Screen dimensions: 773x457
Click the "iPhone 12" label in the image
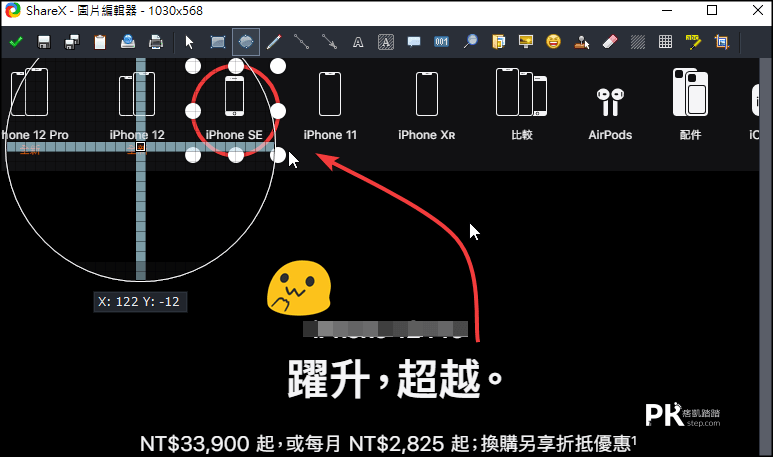137,135
